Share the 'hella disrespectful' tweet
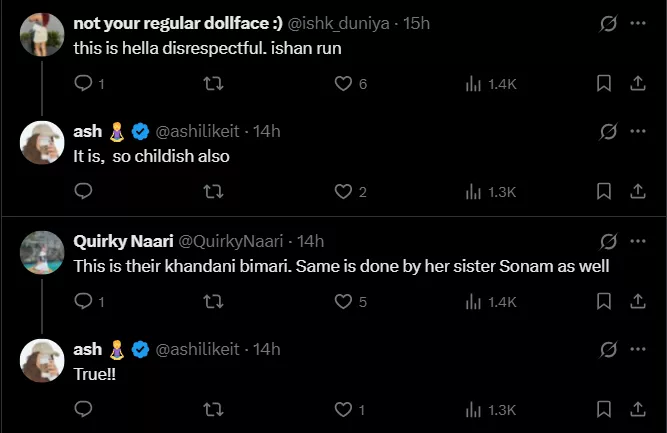 pyautogui.click(x=637, y=84)
